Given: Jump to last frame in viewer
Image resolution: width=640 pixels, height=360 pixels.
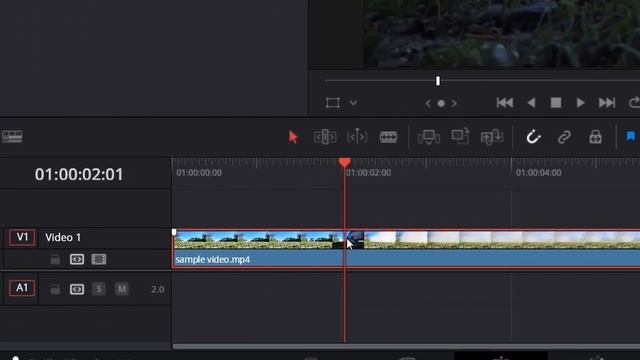Looking at the screenshot, I should (607, 103).
